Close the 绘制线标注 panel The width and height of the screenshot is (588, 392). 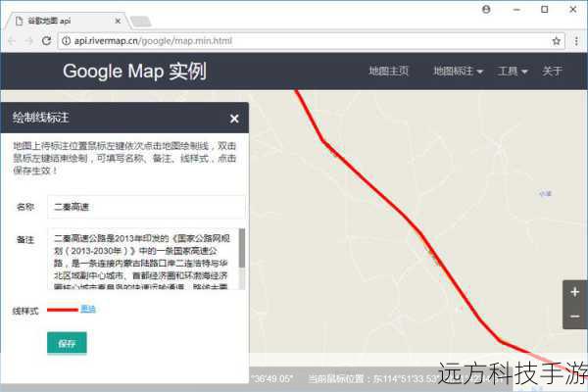[x=234, y=119]
